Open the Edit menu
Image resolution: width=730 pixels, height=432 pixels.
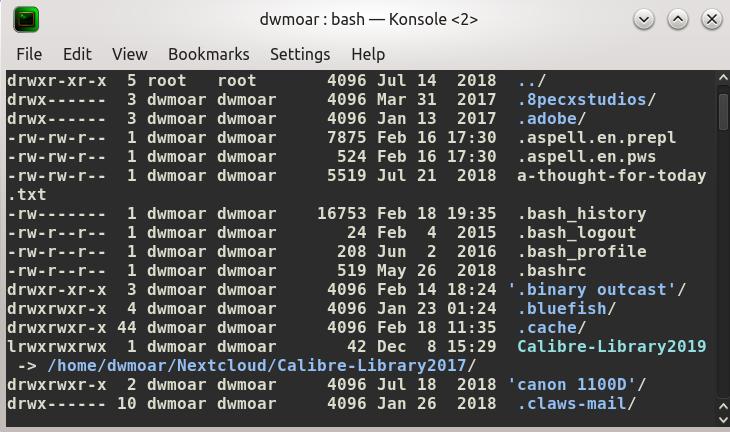pyautogui.click(x=77, y=54)
